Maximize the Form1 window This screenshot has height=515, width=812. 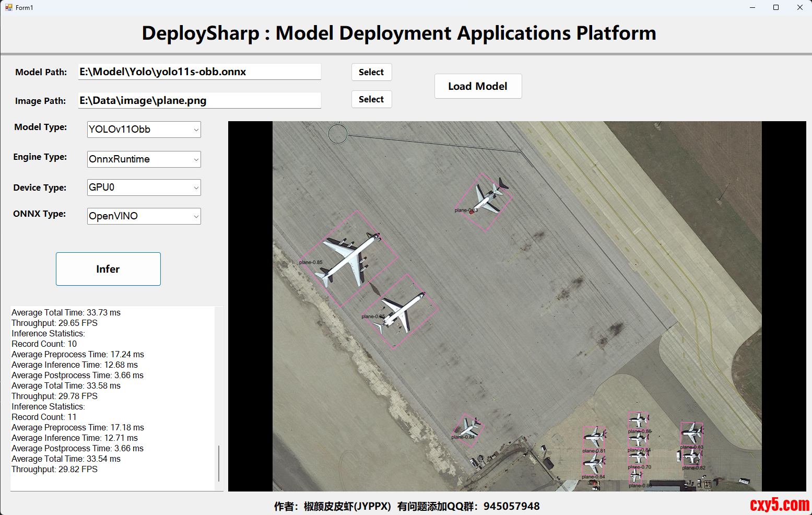[x=776, y=7]
